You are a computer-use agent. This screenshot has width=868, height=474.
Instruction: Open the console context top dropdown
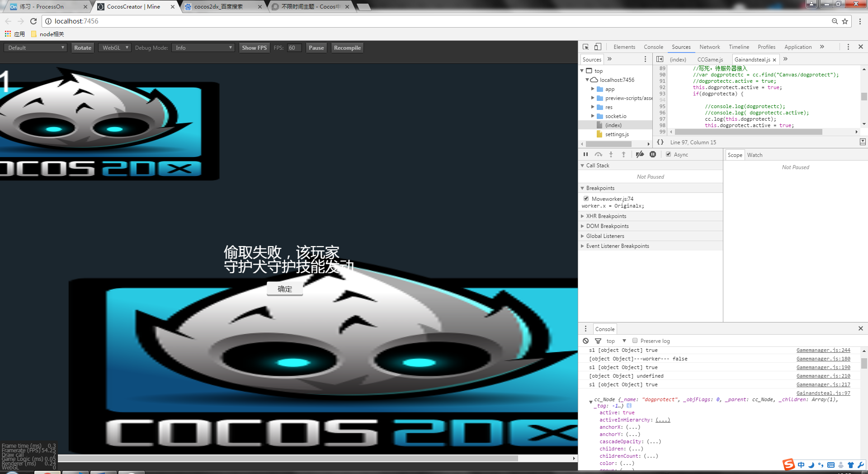616,341
